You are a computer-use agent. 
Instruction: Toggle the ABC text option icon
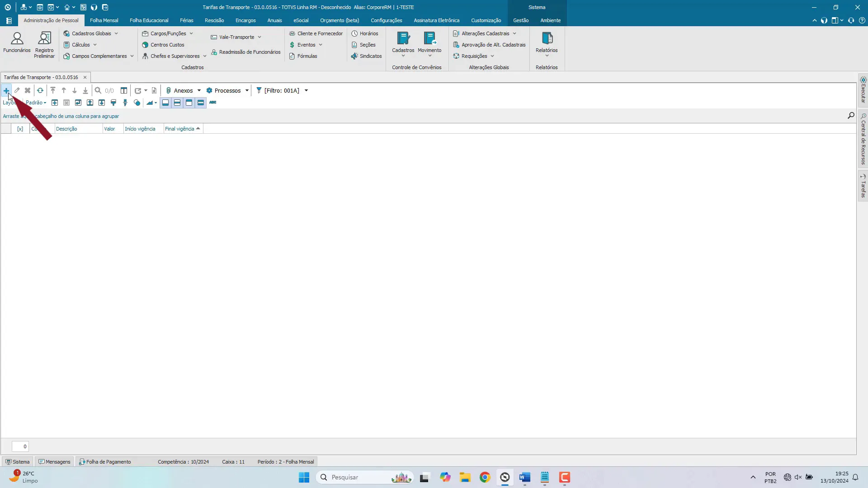[213, 103]
